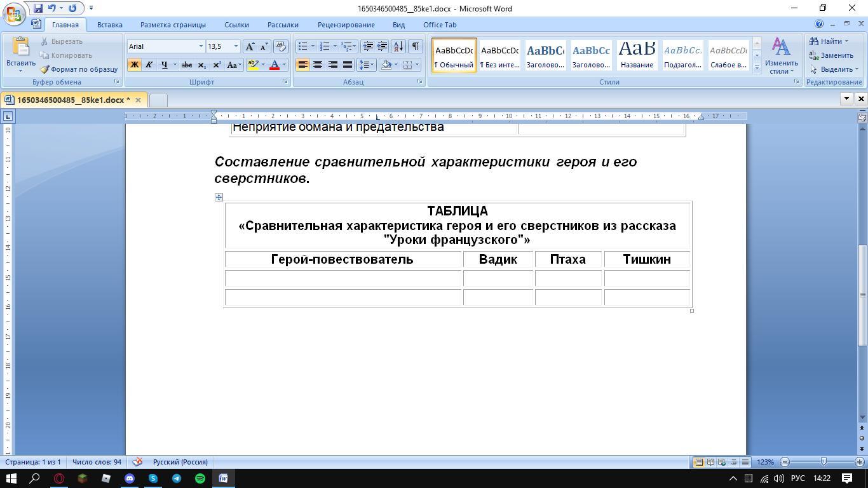Open the Вставка ribbon tab
Image resolution: width=868 pixels, height=488 pixels.
click(x=109, y=25)
